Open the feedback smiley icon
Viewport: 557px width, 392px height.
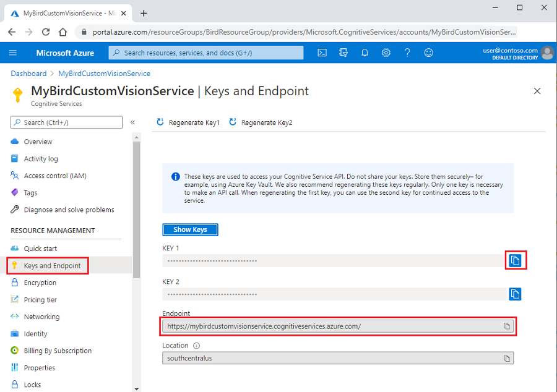coord(429,53)
